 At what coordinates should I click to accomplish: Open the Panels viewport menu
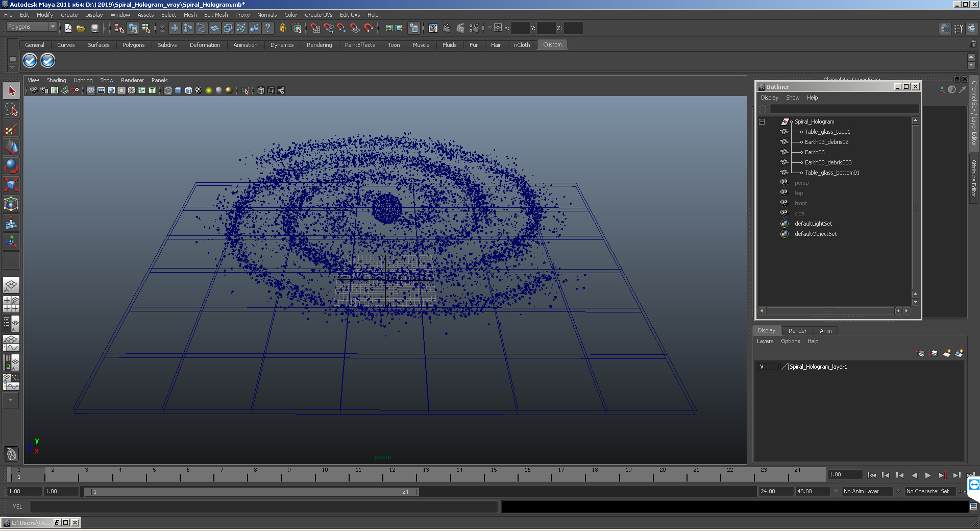[x=159, y=80]
